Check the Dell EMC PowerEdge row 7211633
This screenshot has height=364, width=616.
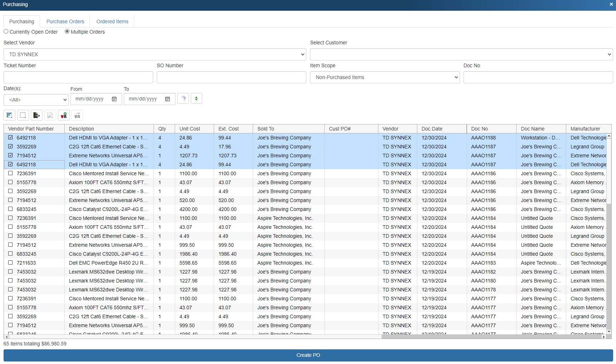tap(10, 263)
